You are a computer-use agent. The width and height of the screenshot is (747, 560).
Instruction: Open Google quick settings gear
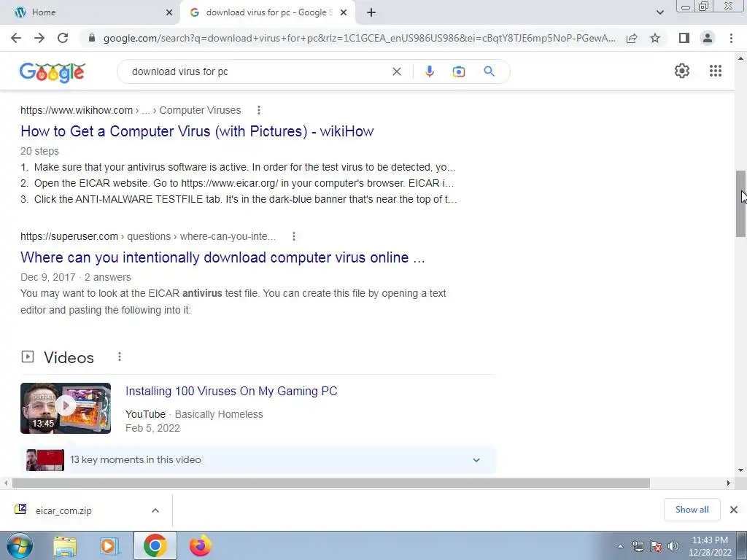tap(682, 71)
